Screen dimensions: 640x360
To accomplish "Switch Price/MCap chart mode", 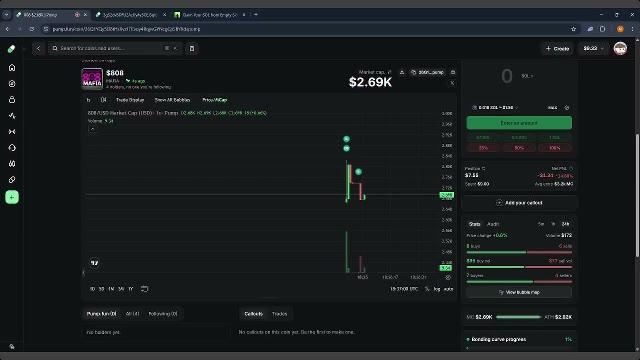I will [215, 100].
